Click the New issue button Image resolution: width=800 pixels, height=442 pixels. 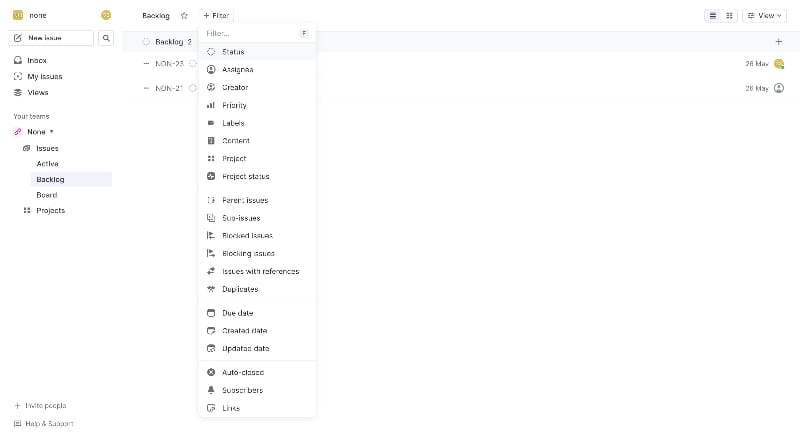pyautogui.click(x=51, y=38)
